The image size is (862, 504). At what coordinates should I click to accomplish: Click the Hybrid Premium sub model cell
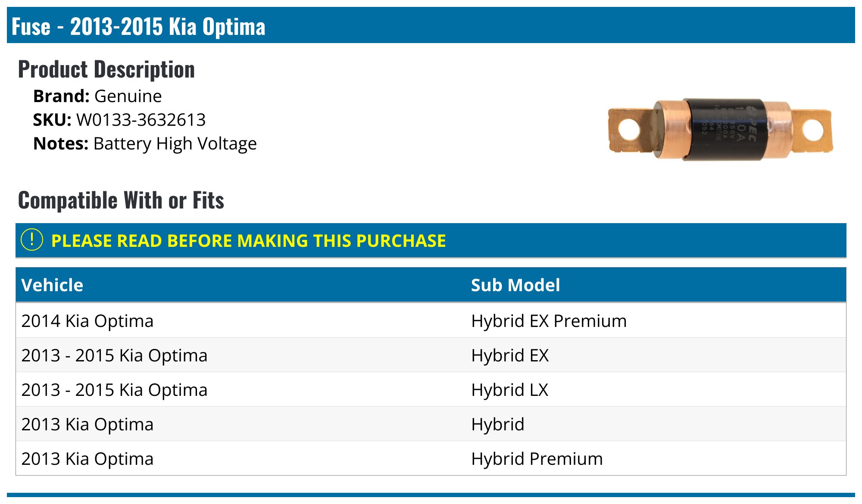coord(537,459)
